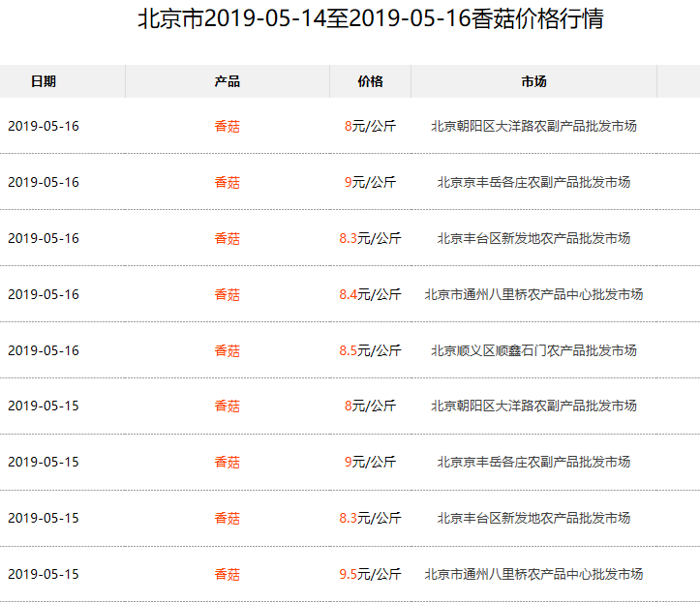Click the page title 北京市香菇价格行情
This screenshot has height=602, width=700.
(371, 18)
